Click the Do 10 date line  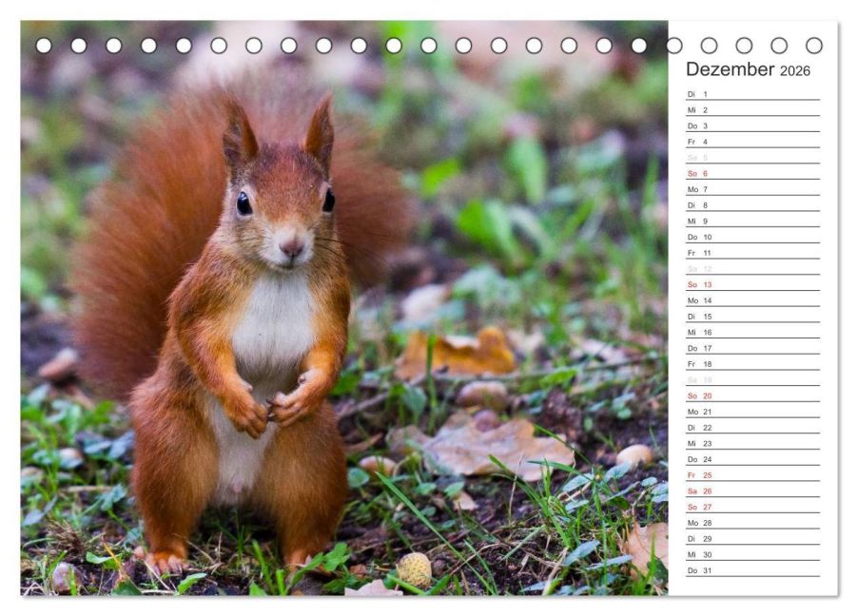point(753,237)
